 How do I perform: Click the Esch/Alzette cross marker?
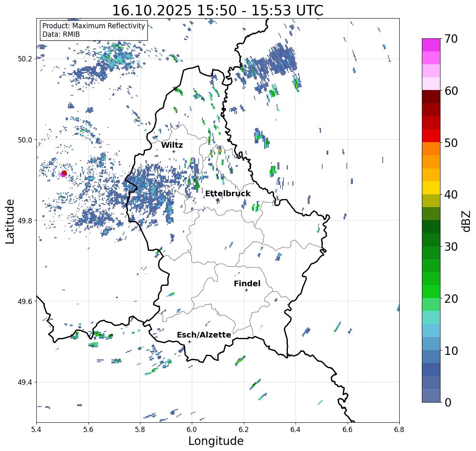[189, 342]
